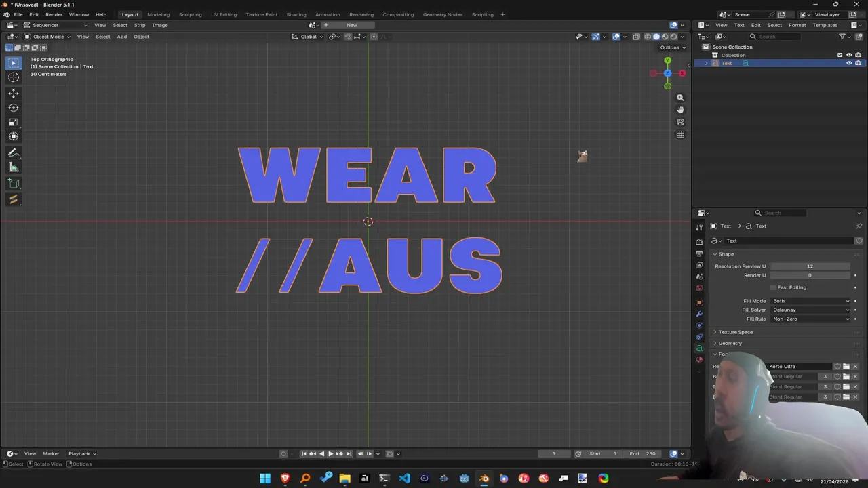Switch orthographic/perspective grid icon
This screenshot has height=488, width=868.
[x=680, y=134]
